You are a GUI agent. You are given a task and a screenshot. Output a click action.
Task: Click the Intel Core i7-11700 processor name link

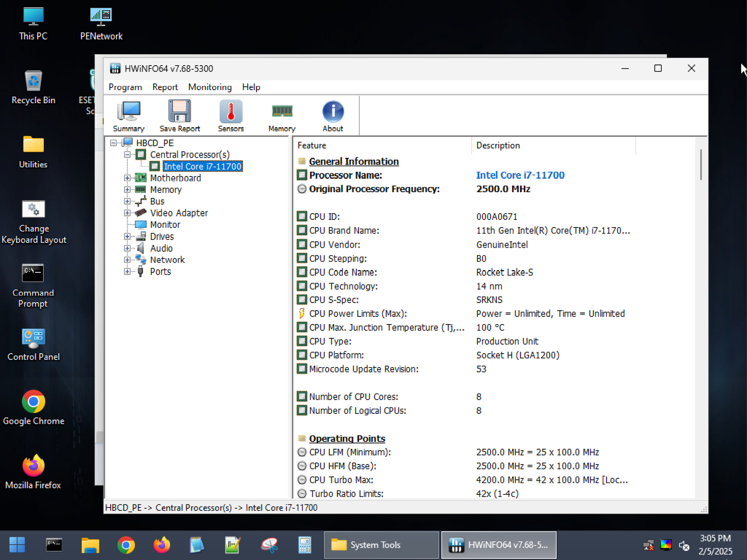tap(520, 175)
